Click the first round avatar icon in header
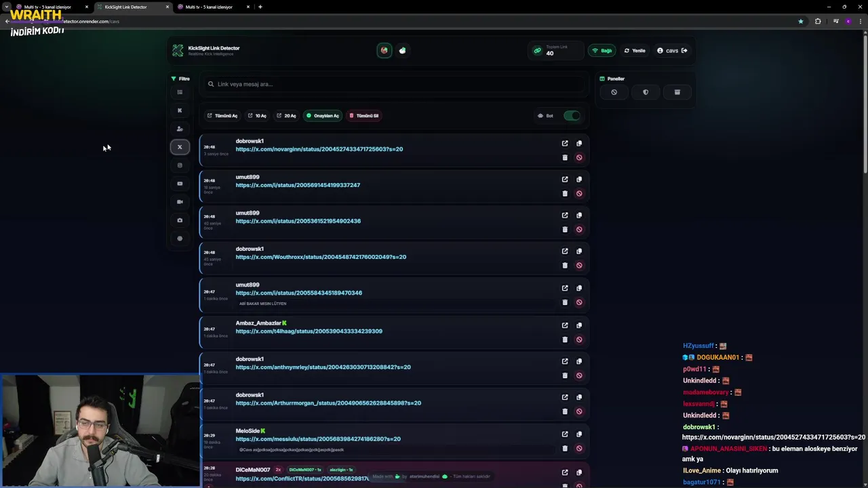This screenshot has width=868, height=488. coord(384,50)
